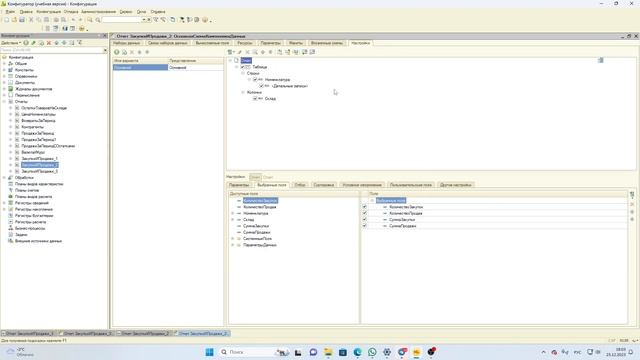The height and width of the screenshot is (360, 640).
Task: Uncheck СуммаПродаж in selected fields
Action: click(x=364, y=226)
